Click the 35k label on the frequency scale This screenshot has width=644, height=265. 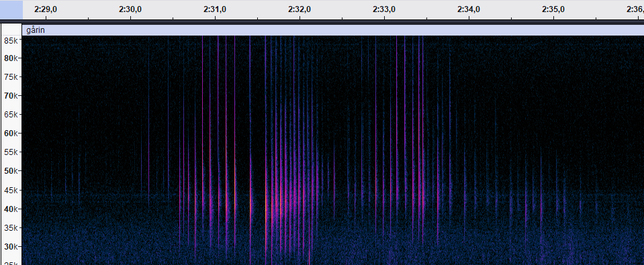(11, 227)
